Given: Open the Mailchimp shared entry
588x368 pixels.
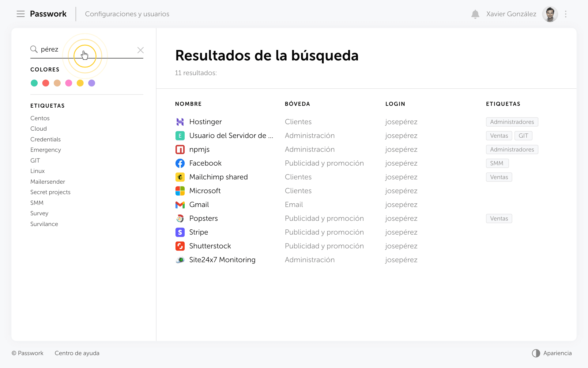Looking at the screenshot, I should [x=218, y=177].
